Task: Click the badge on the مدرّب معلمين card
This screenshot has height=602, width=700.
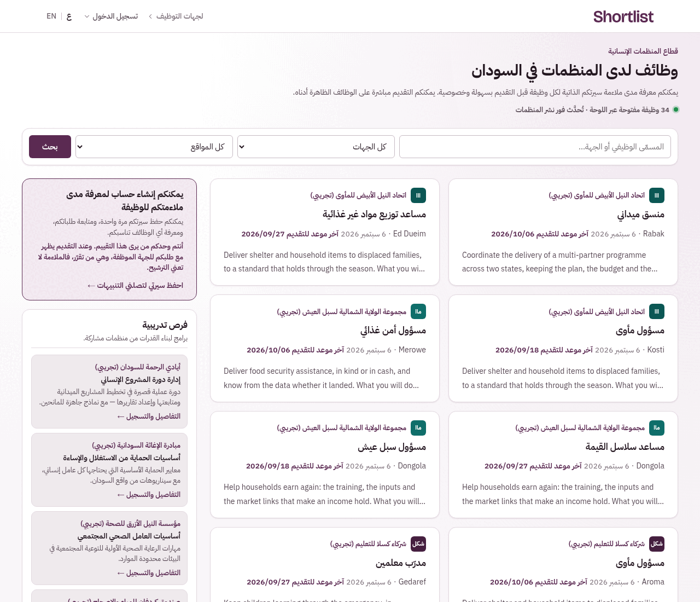Action: pos(418,544)
